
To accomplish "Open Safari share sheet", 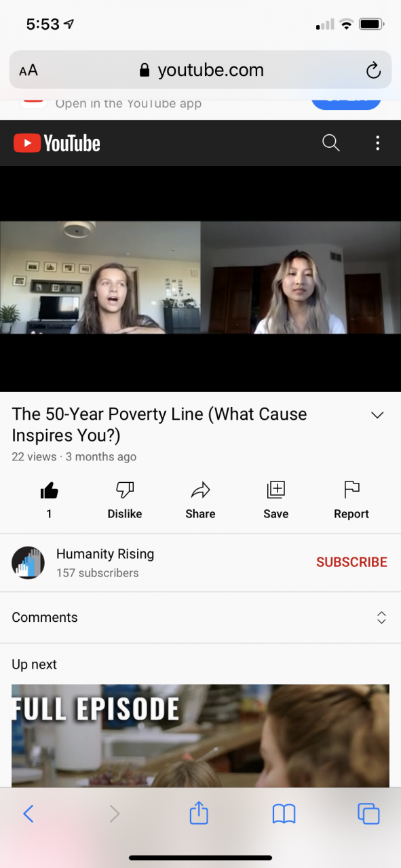I will [199, 812].
